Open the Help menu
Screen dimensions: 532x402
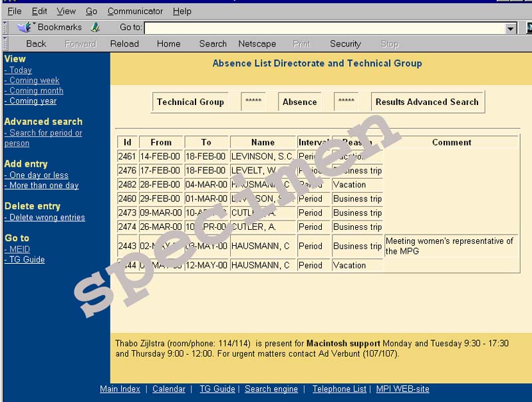(182, 11)
